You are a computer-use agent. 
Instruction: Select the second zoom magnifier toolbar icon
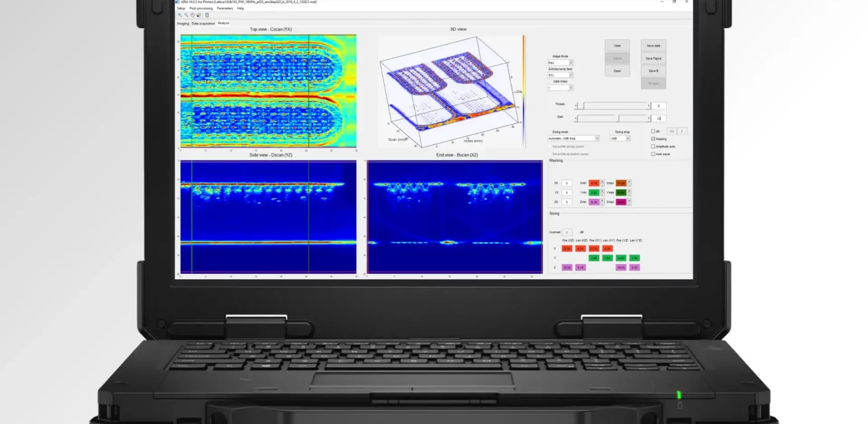click(x=186, y=15)
